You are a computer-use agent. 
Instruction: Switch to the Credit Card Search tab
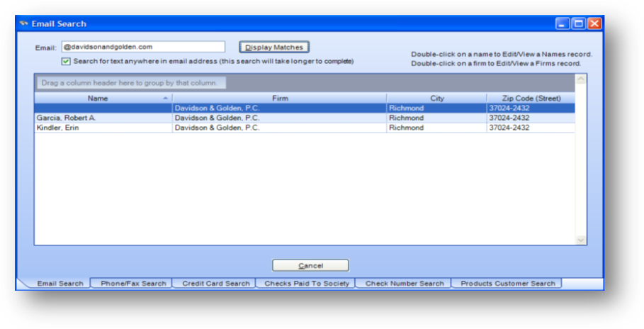(x=215, y=284)
